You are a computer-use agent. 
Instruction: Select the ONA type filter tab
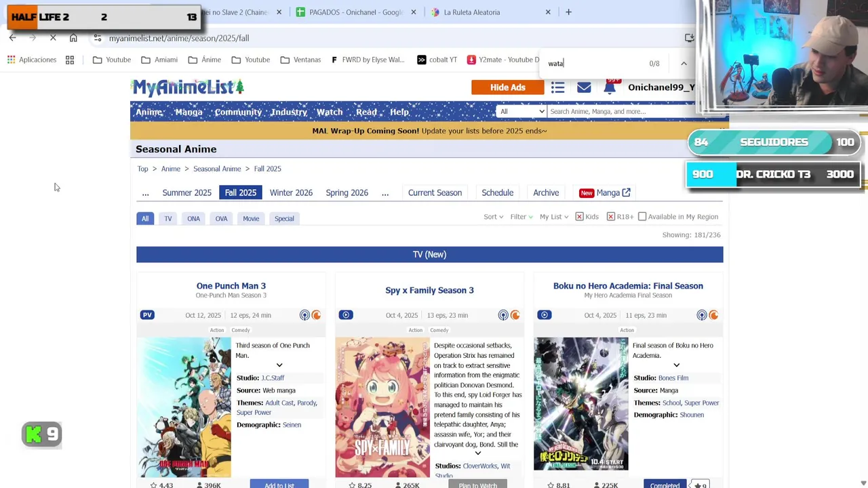(x=193, y=218)
